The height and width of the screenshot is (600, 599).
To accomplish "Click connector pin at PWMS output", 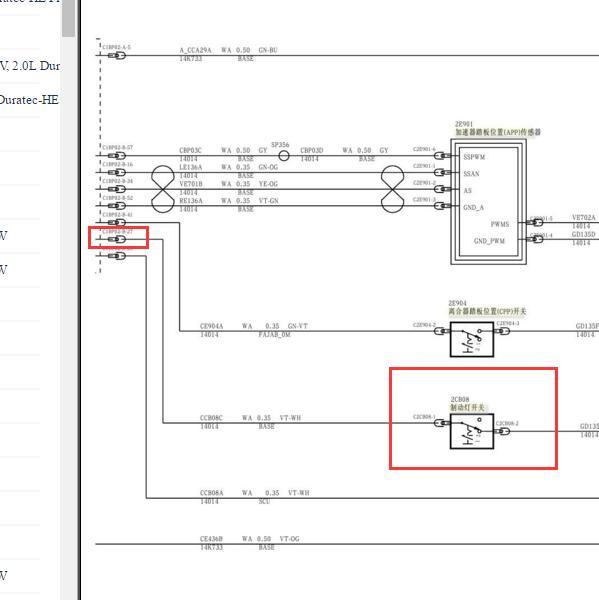I will [535, 222].
